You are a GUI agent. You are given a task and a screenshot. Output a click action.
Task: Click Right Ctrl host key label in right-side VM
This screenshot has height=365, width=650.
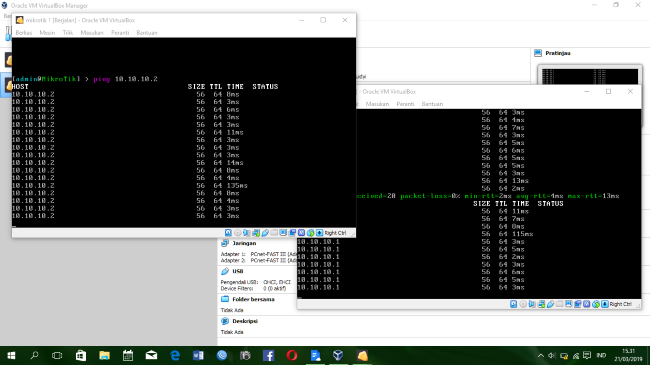click(x=620, y=304)
